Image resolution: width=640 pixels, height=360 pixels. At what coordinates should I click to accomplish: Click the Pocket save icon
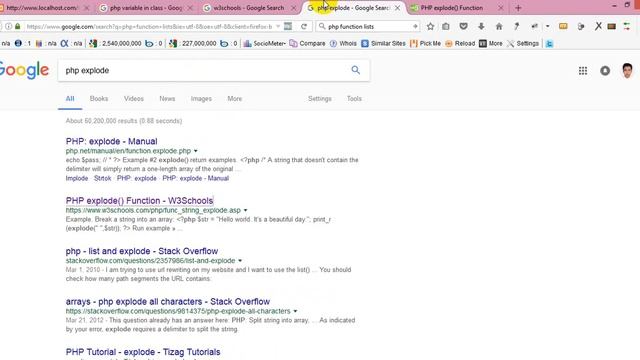tap(463, 27)
